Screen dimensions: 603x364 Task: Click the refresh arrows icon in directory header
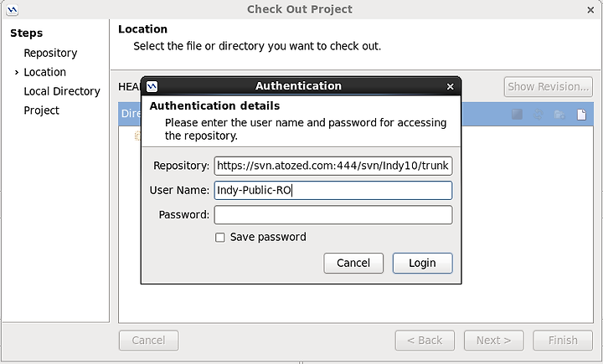point(539,114)
